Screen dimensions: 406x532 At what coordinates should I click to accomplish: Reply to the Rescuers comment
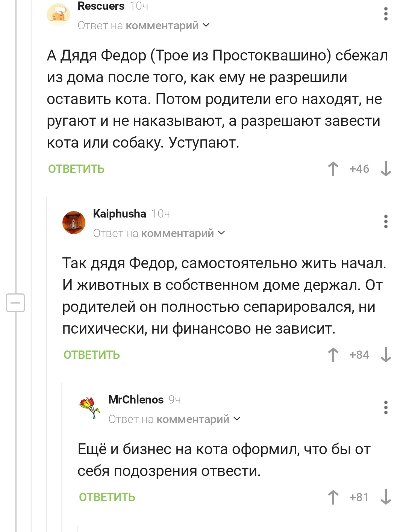tap(76, 169)
